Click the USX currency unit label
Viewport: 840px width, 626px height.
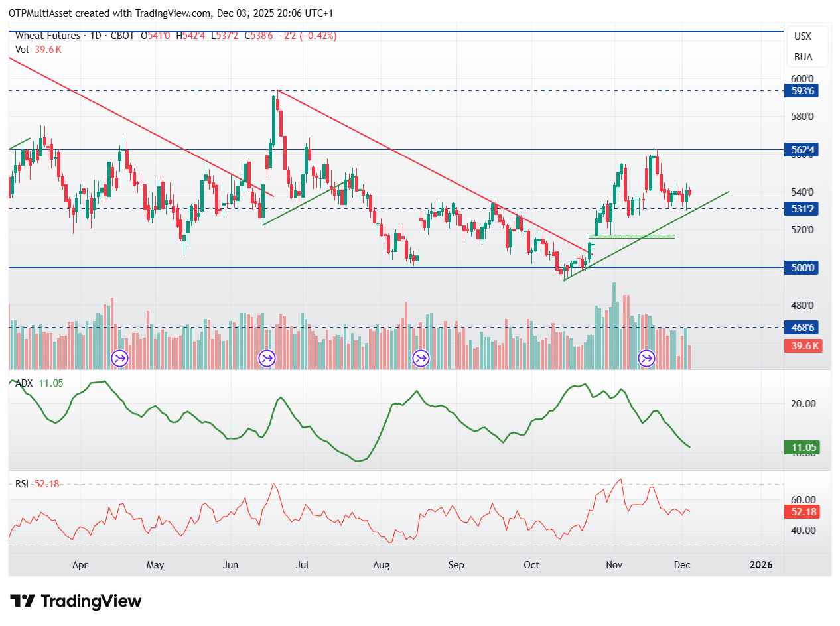[x=803, y=36]
